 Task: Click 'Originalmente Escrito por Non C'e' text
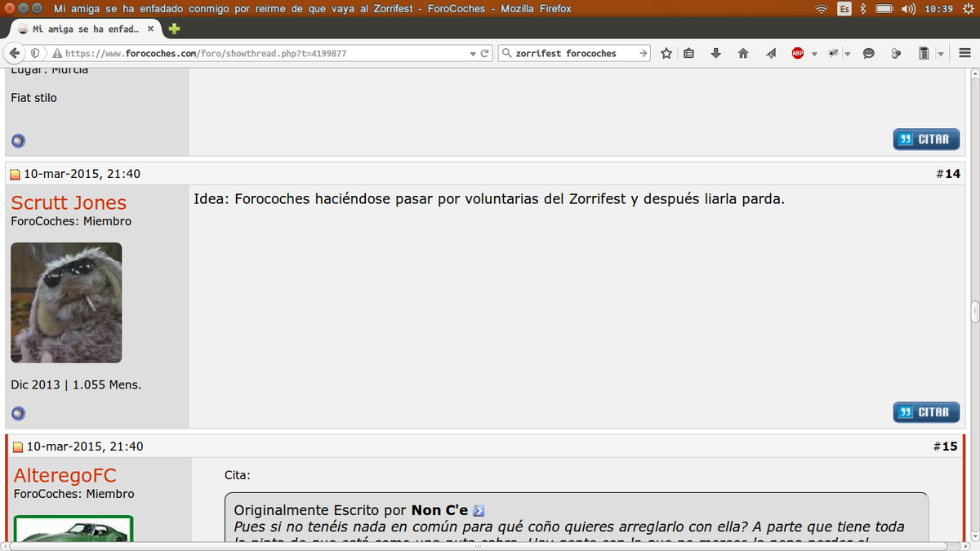coord(351,511)
